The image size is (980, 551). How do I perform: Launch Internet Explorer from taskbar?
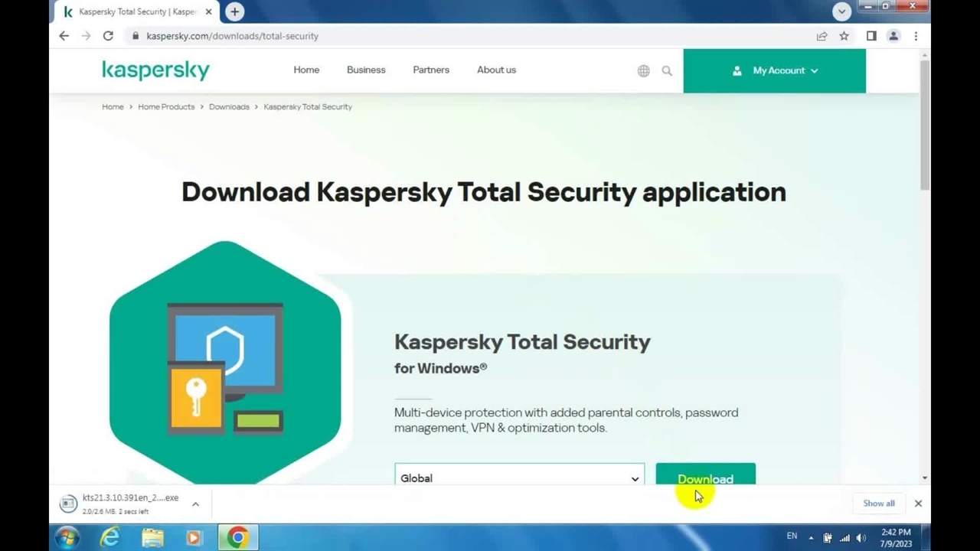point(110,537)
